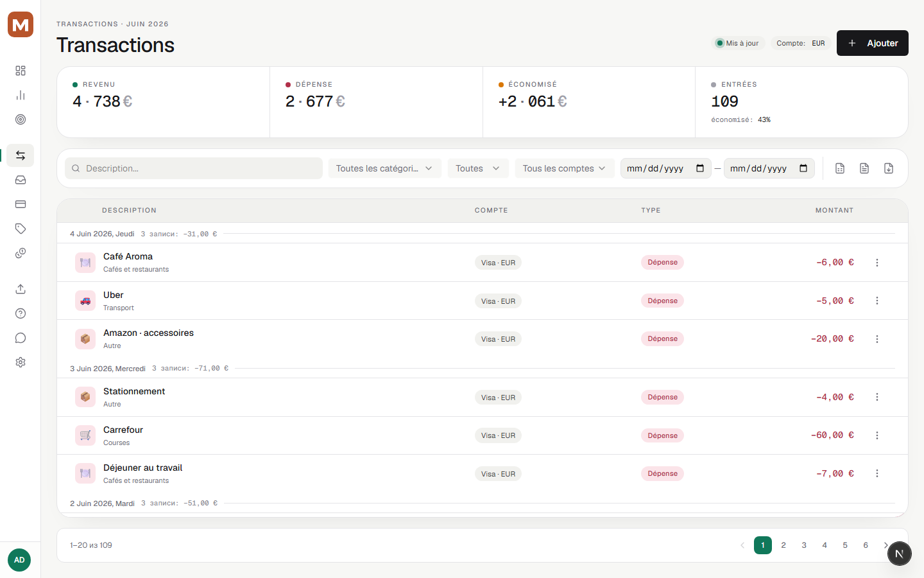Expand the 'Toutes les catégories' dropdown
This screenshot has width=924, height=578.
(385, 168)
